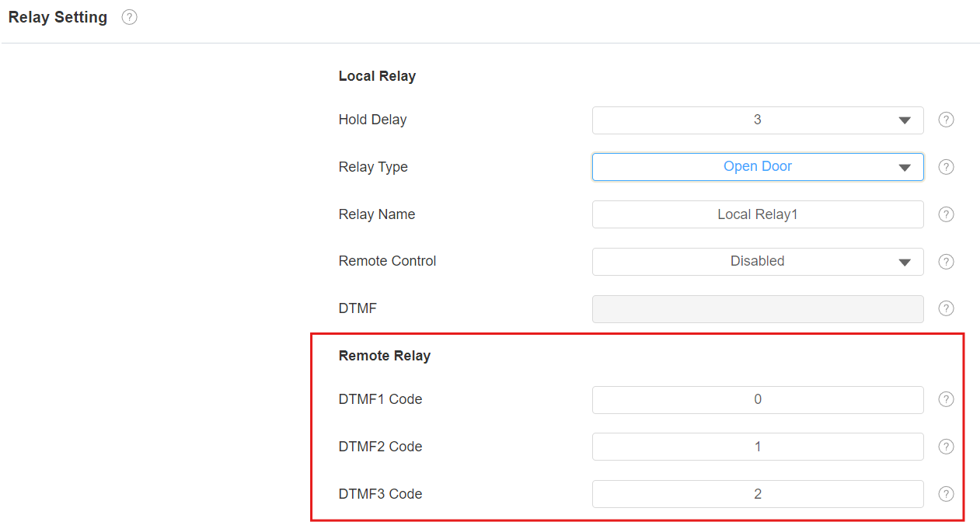
Task: Click the DTMF2 Code input field
Action: [758, 447]
